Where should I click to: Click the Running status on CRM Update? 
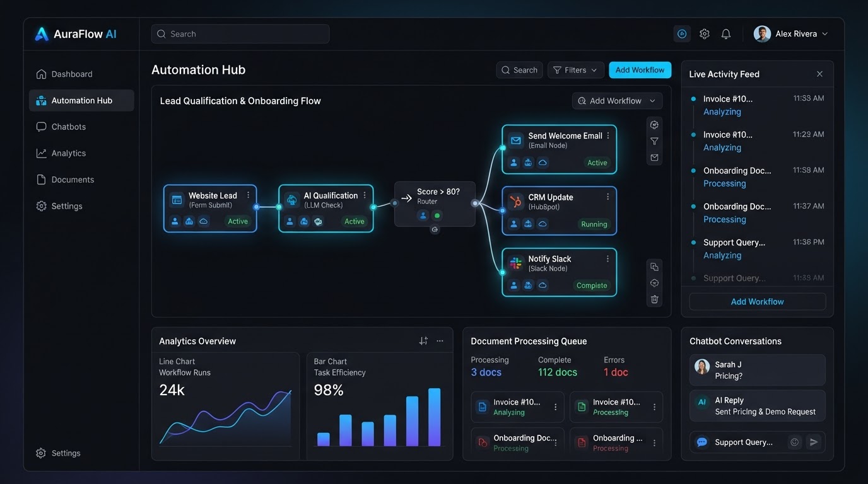click(x=594, y=224)
